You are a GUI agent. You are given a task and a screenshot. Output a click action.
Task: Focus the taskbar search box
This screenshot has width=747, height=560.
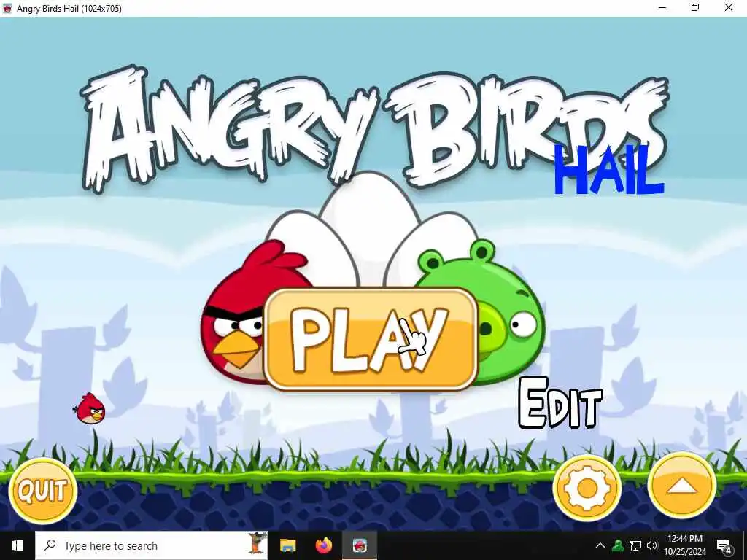(x=152, y=545)
